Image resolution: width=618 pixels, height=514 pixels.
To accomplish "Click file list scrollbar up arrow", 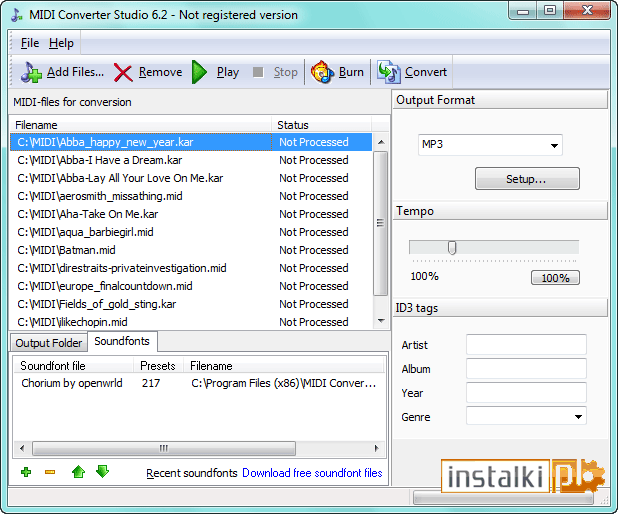I will point(381,142).
